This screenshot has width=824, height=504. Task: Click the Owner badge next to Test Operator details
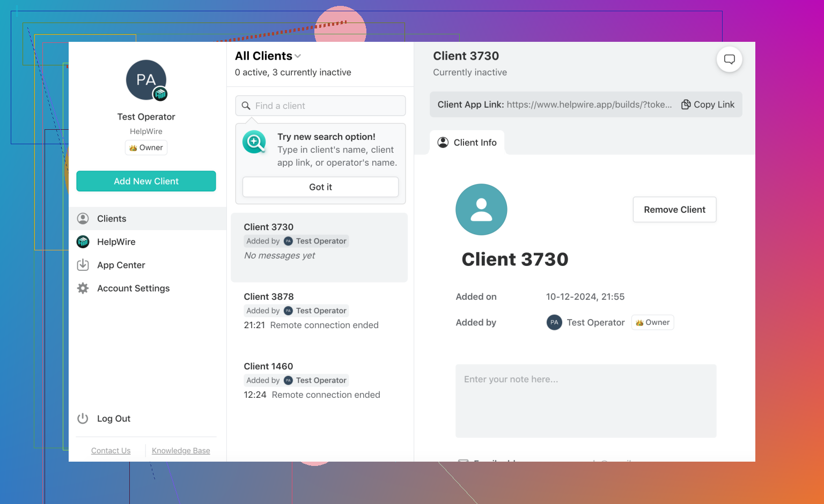pyautogui.click(x=653, y=322)
